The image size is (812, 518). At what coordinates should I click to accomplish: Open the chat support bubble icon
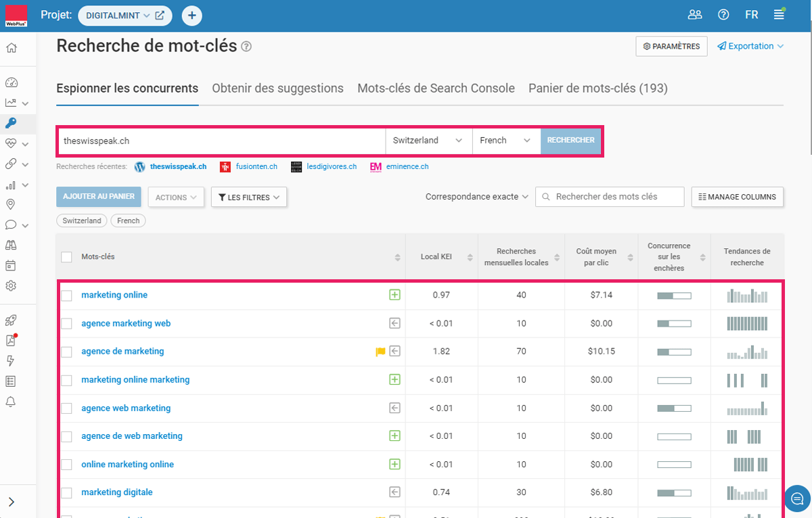[x=796, y=498]
